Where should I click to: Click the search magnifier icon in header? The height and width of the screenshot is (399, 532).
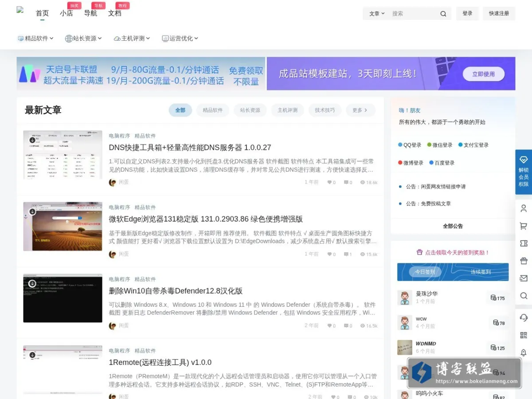click(443, 14)
